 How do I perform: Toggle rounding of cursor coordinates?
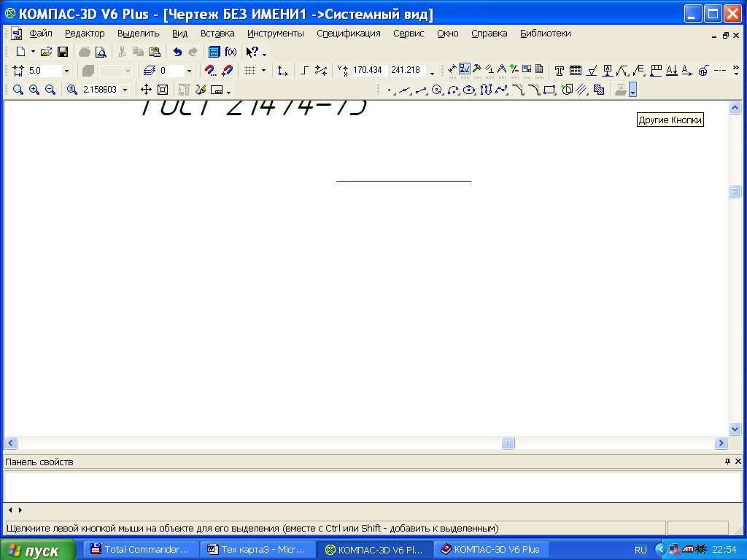coord(321,71)
